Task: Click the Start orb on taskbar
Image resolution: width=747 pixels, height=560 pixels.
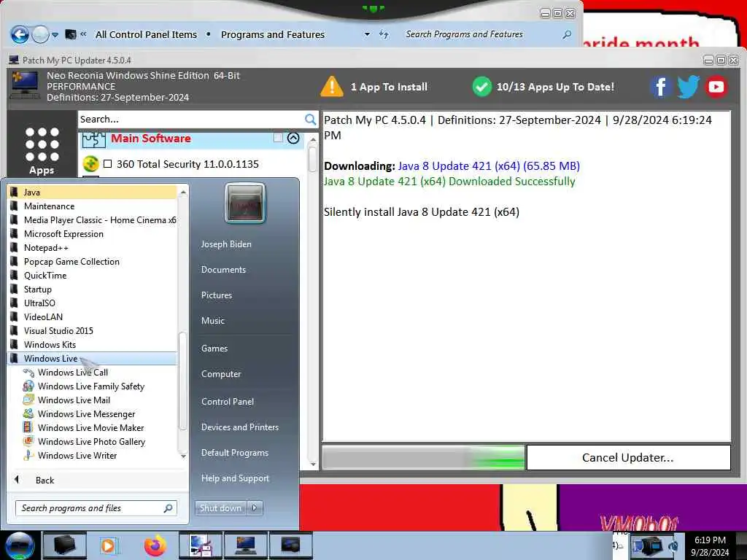Action: [x=19, y=545]
